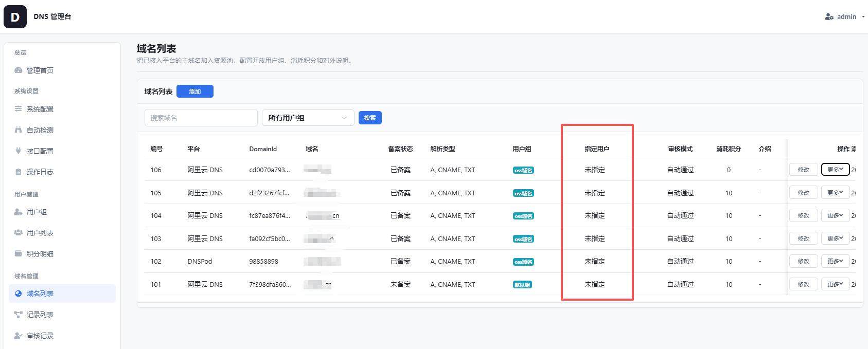Click DomainId fa092cf5bc0... cell
868x349 pixels.
tap(270, 238)
